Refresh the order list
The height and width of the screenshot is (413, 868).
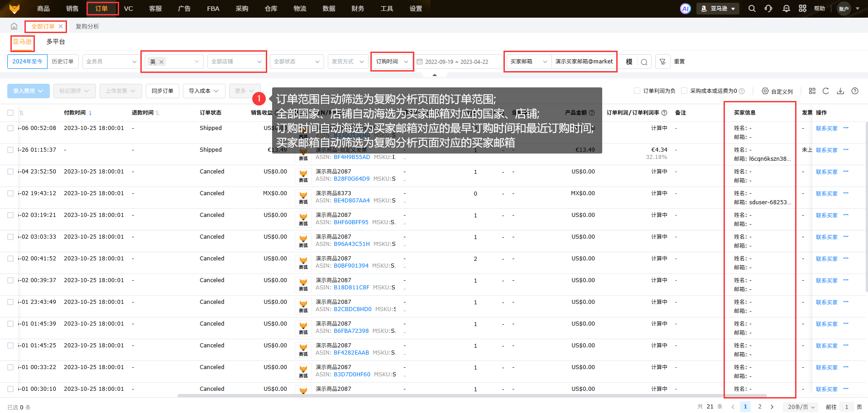pyautogui.click(x=826, y=91)
